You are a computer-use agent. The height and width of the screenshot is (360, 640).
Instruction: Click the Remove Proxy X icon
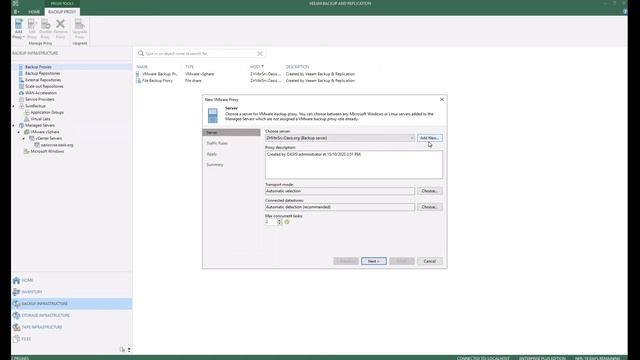coord(60,24)
